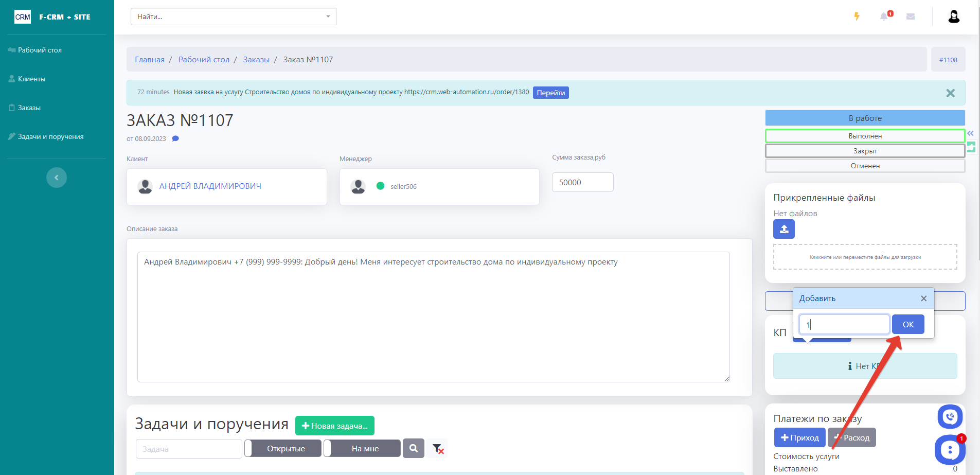
Task: Set order status to Выполнен
Action: [865, 136]
